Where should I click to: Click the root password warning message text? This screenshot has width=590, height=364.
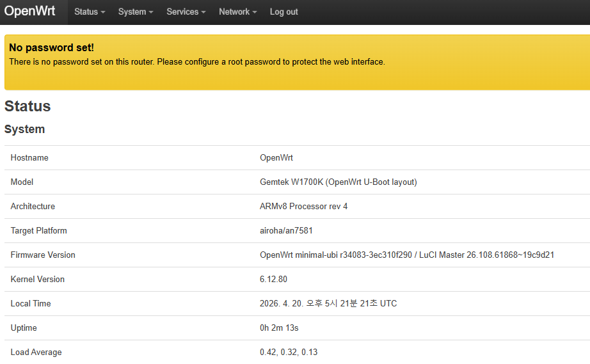click(197, 62)
